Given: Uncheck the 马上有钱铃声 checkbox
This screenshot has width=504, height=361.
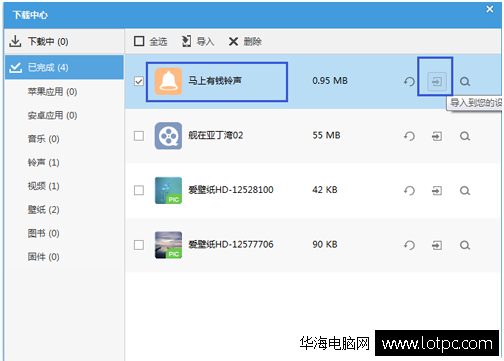Looking at the screenshot, I should pos(139,81).
